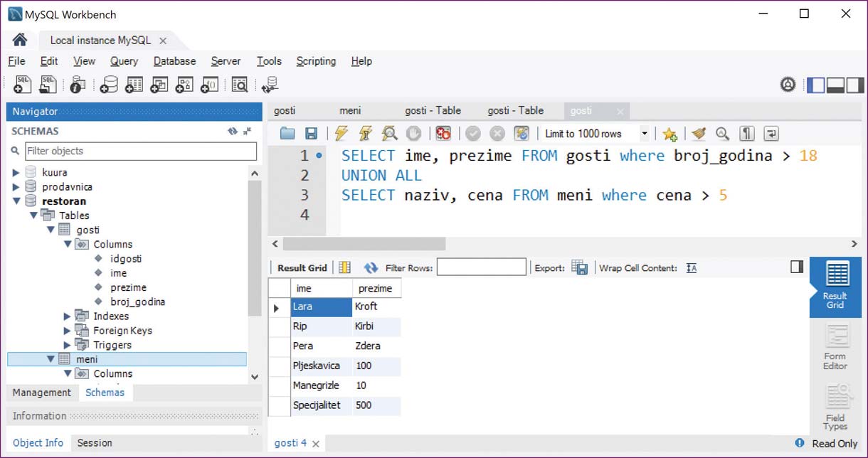The height and width of the screenshot is (458, 868).
Task: Toggle the right sidebar panel visibility
Action: (x=854, y=85)
